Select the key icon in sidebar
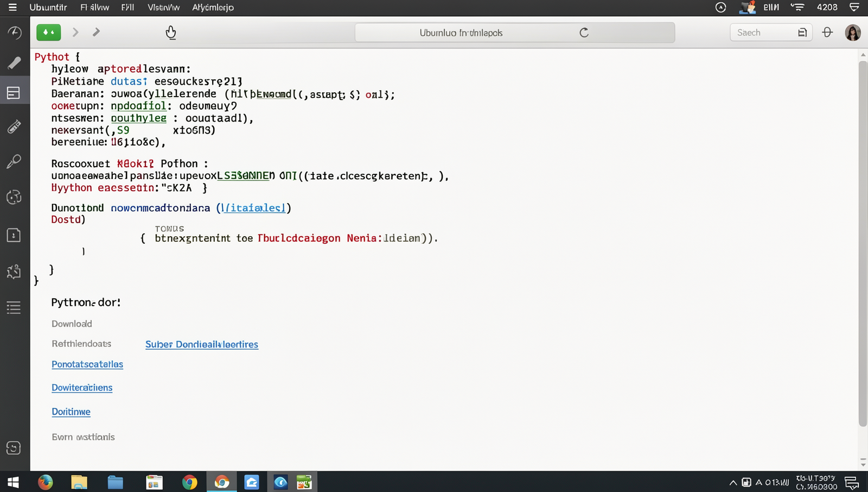Screen dimensions: 868x492 (14, 161)
